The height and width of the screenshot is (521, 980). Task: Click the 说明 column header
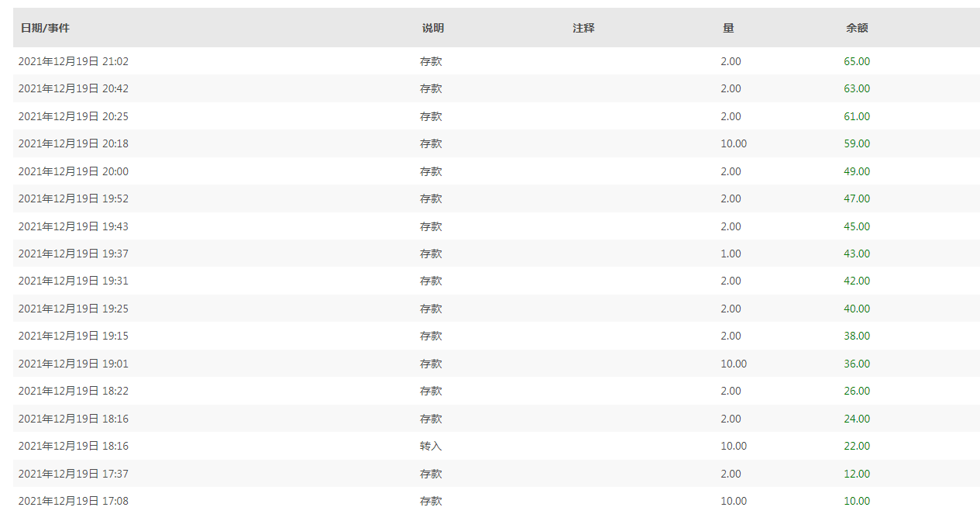(x=433, y=28)
